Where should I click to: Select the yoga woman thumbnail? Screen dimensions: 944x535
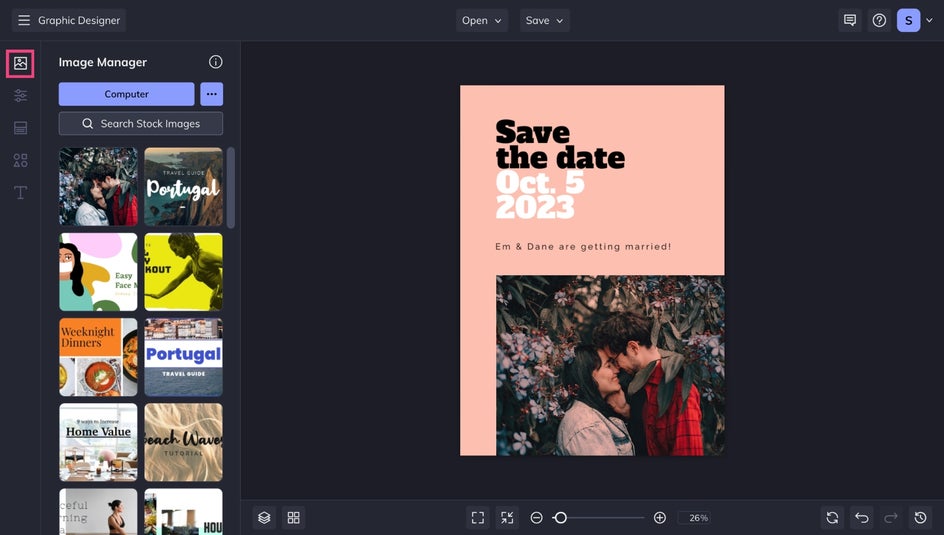(x=98, y=512)
